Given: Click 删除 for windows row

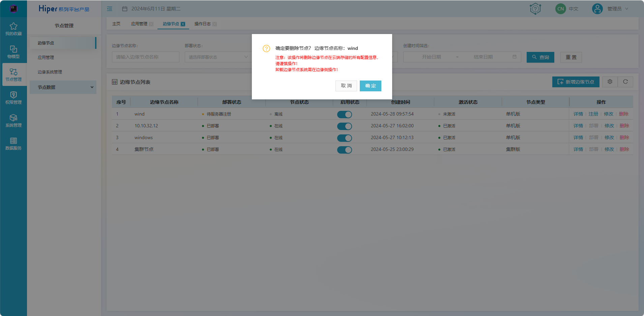Looking at the screenshot, I should click(x=624, y=138).
